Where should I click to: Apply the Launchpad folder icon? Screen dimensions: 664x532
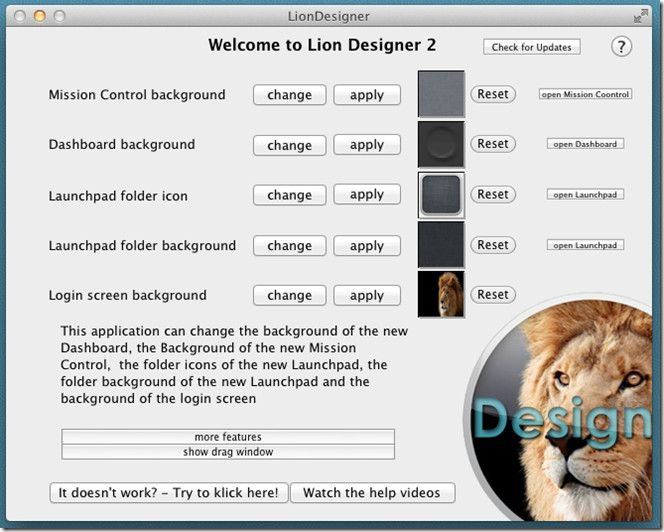tap(367, 194)
